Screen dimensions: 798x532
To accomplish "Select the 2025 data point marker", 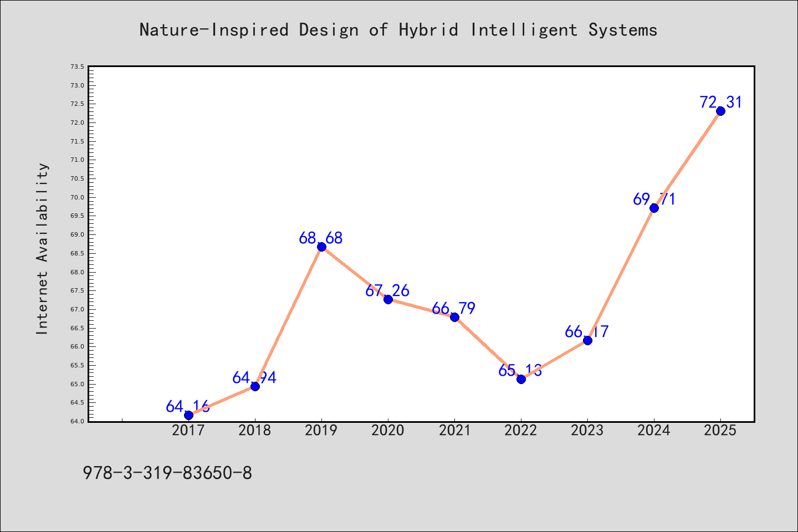I will coord(720,111).
